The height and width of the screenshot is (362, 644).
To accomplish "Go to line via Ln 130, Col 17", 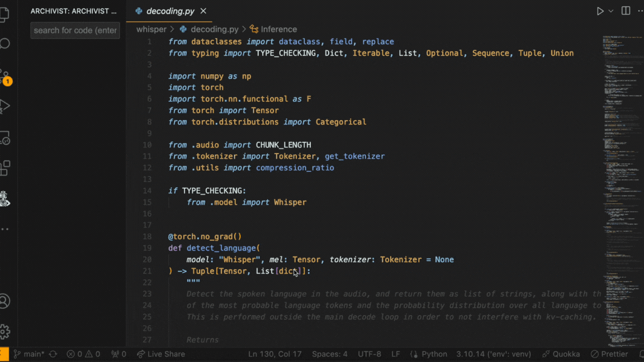I will [x=275, y=354].
